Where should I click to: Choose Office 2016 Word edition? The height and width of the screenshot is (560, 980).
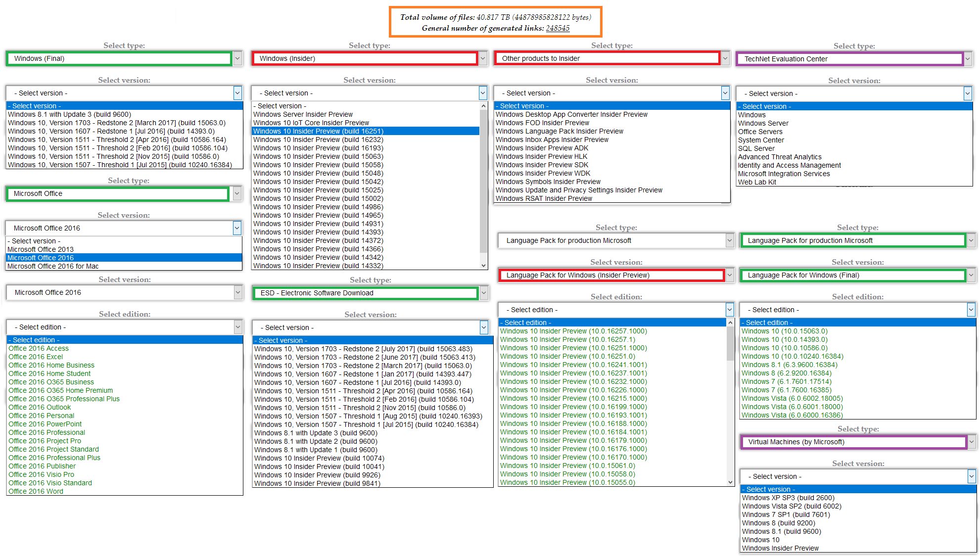click(x=125, y=491)
